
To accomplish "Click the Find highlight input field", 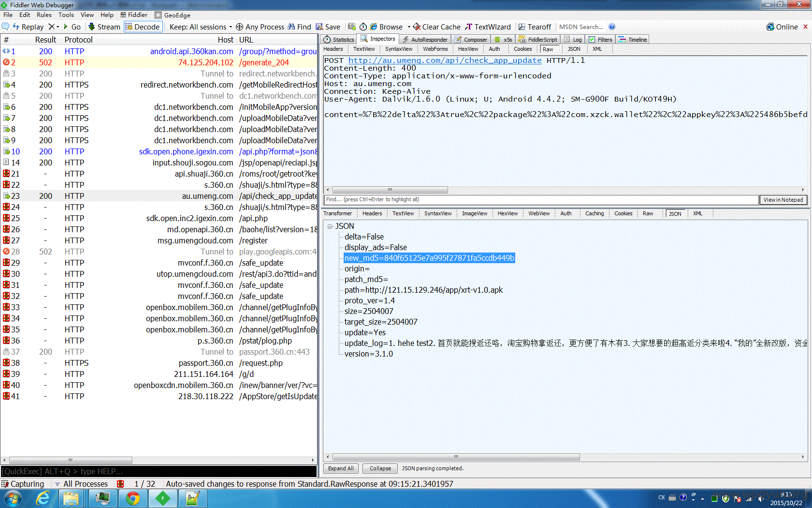I will click(540, 199).
